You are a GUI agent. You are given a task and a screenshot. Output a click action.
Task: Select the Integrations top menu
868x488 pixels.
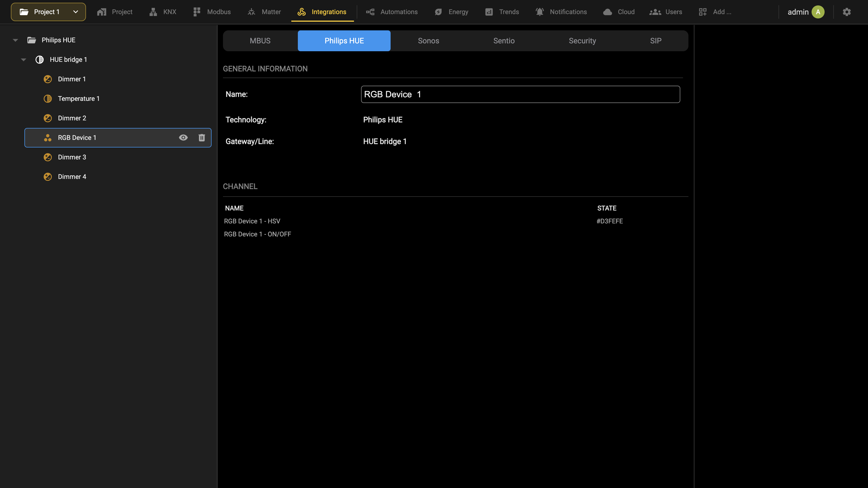click(x=322, y=12)
